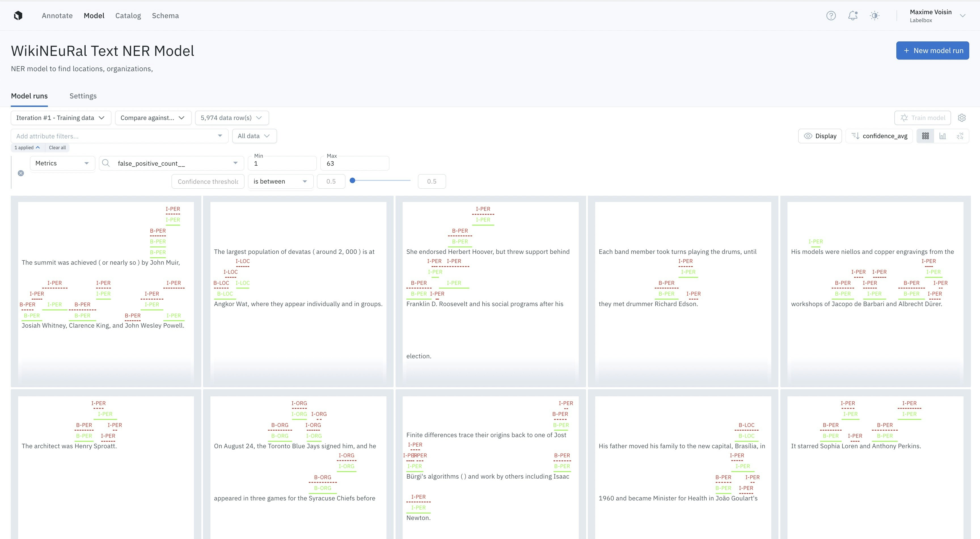The image size is (980, 539).
Task: Open the Model menu
Action: 94,16
